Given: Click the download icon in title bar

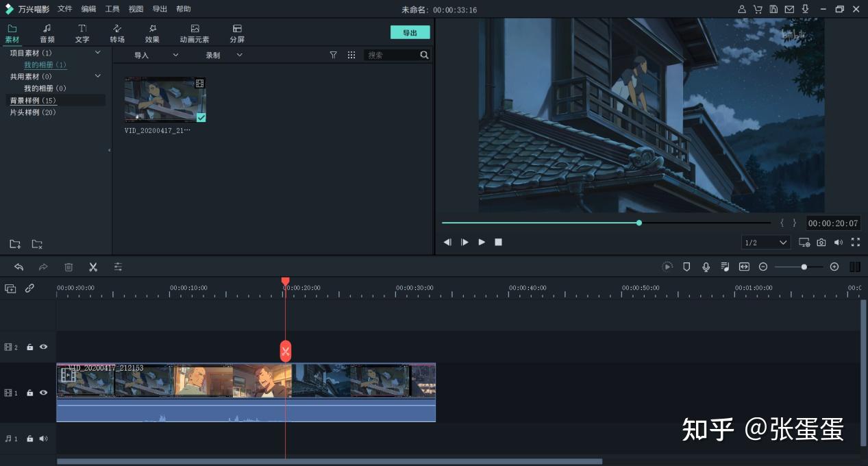Looking at the screenshot, I should pyautogui.click(x=805, y=9).
